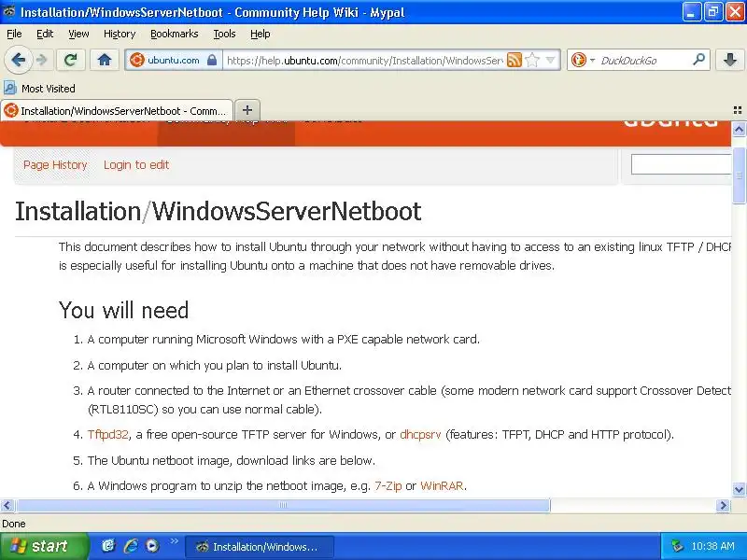747x560 pixels.
Task: Open a new tab with plus
Action: click(247, 110)
